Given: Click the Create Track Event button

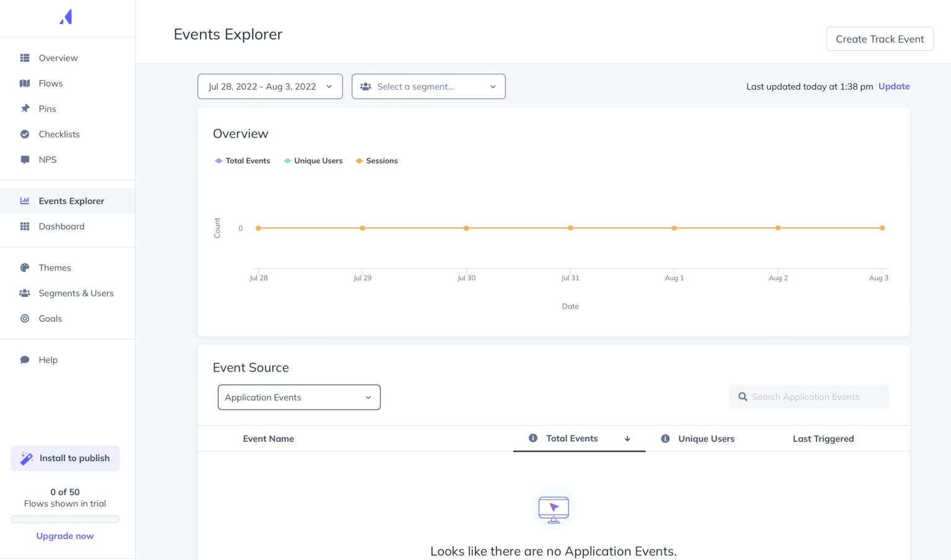Looking at the screenshot, I should pos(879,38).
